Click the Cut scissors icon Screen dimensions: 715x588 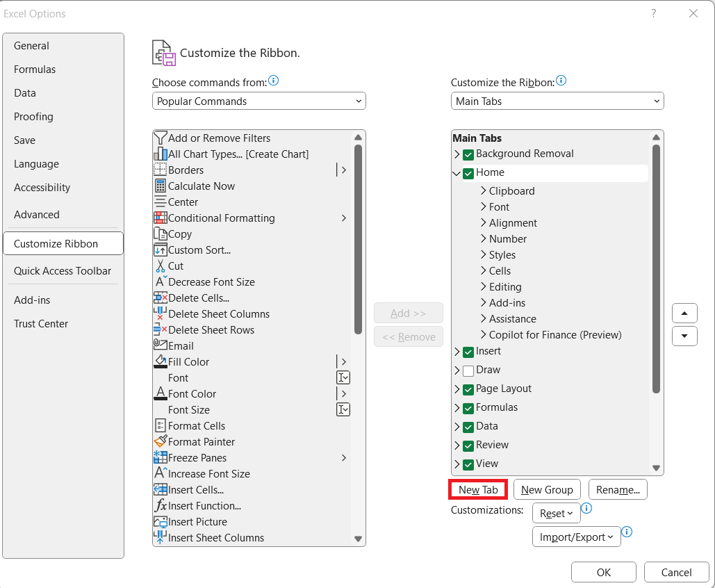(160, 266)
